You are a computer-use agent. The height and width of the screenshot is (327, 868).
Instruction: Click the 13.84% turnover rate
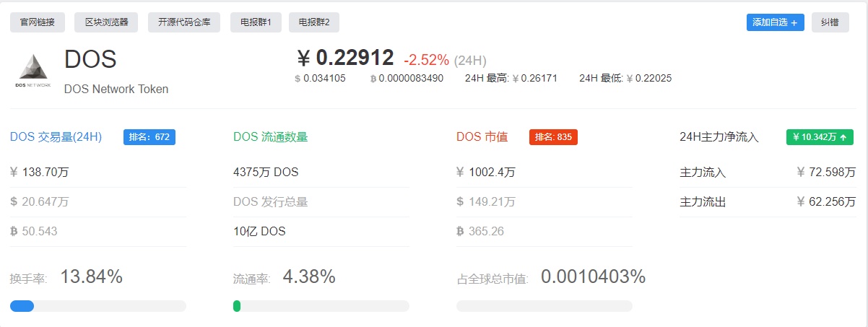point(91,276)
